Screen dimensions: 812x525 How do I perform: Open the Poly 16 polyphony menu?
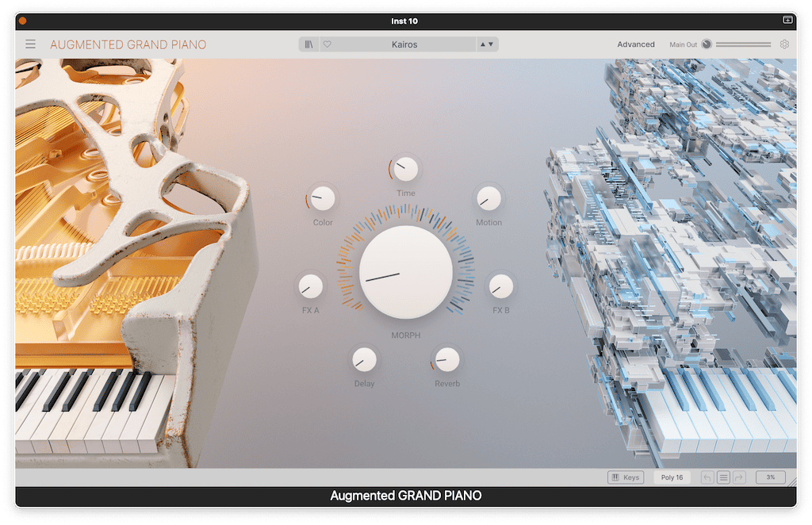coord(672,477)
